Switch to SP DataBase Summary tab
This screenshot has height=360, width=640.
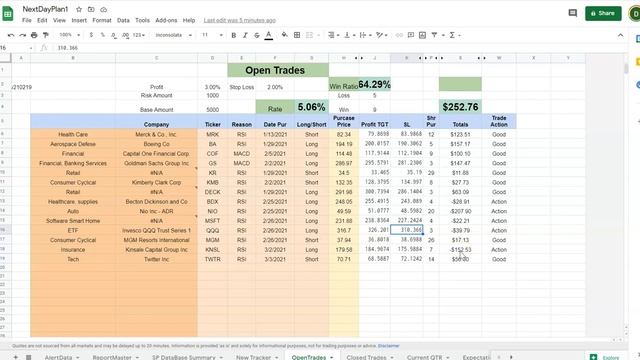[187, 357]
